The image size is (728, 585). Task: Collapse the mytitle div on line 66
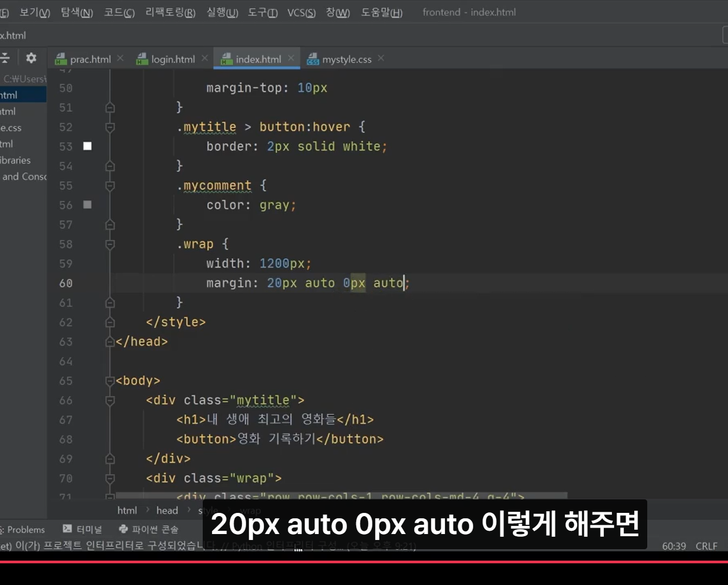pyautogui.click(x=110, y=400)
